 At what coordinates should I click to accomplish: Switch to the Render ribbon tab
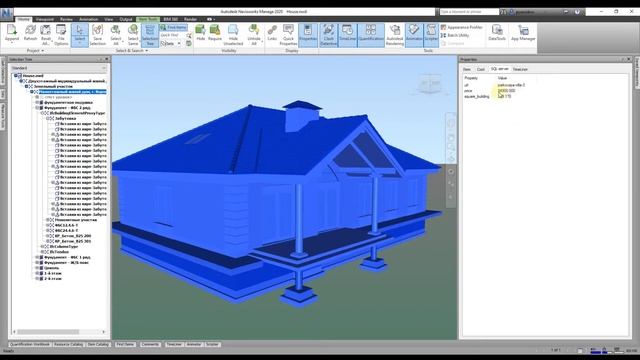point(190,19)
